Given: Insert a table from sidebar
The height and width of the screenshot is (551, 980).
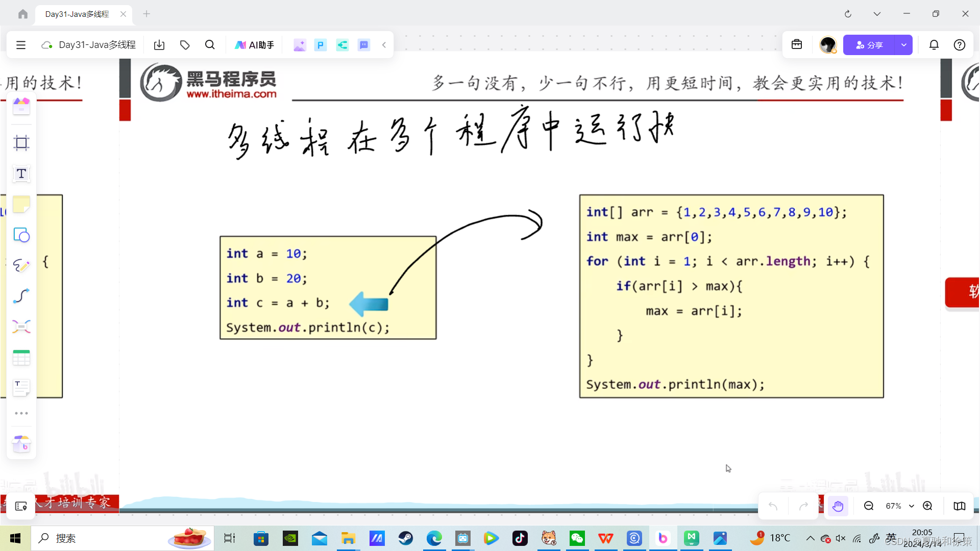Looking at the screenshot, I should (21, 358).
